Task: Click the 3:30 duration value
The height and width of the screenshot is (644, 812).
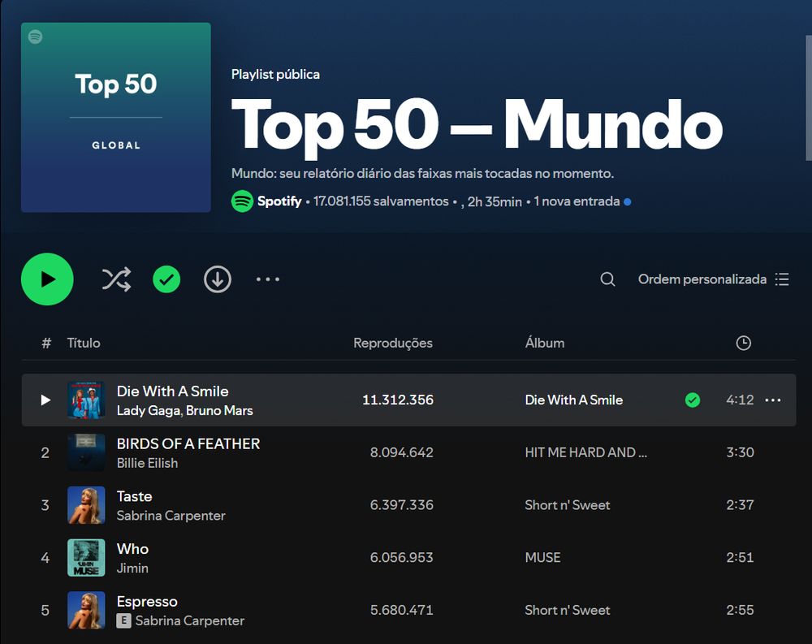Action: click(740, 452)
